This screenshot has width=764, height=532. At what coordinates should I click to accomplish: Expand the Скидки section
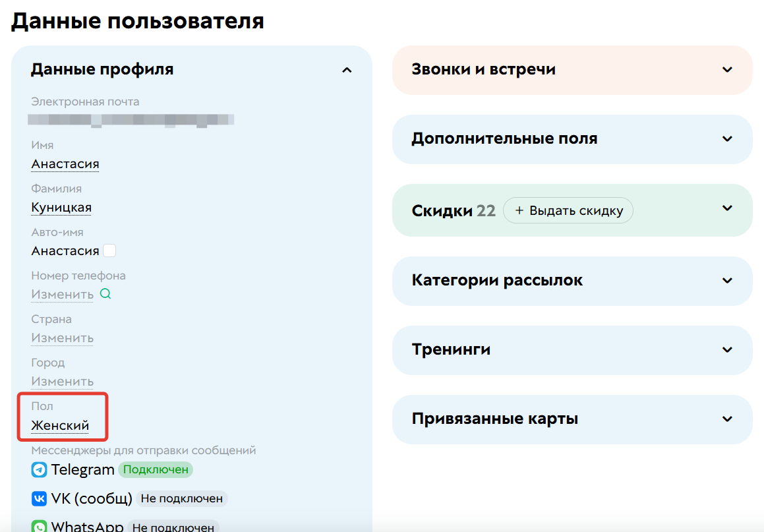coord(727,208)
